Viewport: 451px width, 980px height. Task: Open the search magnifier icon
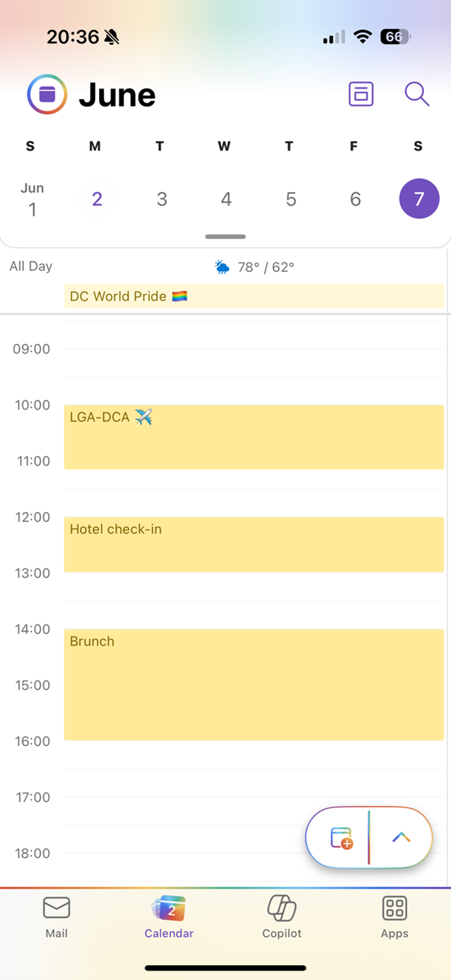[417, 94]
